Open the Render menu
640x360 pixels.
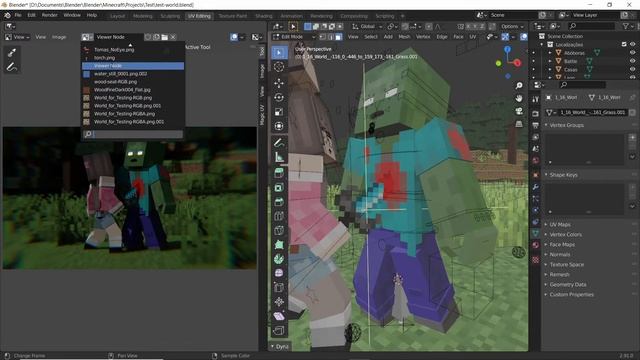49,15
